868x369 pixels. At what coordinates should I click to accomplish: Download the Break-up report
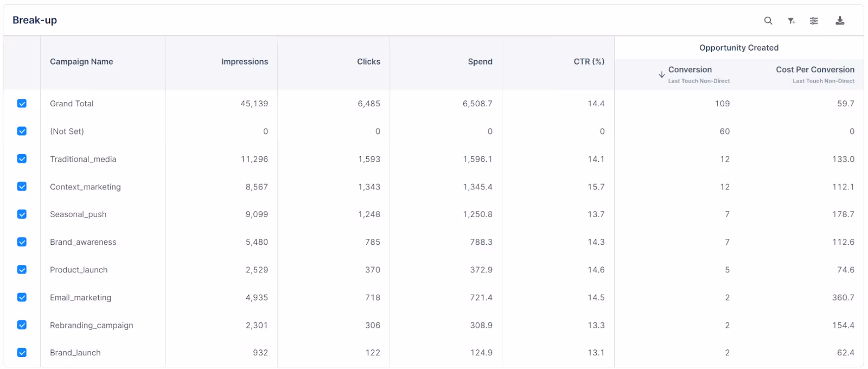pos(840,20)
